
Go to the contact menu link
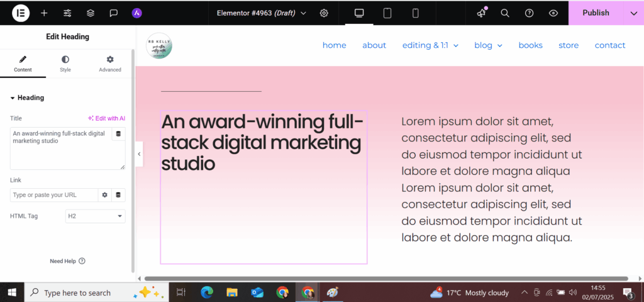[x=610, y=45]
